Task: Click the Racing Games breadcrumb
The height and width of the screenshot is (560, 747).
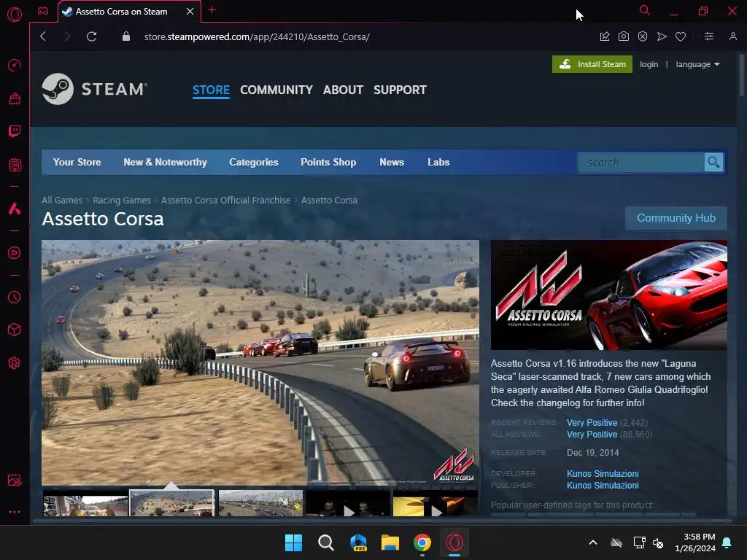Action: [x=122, y=201]
